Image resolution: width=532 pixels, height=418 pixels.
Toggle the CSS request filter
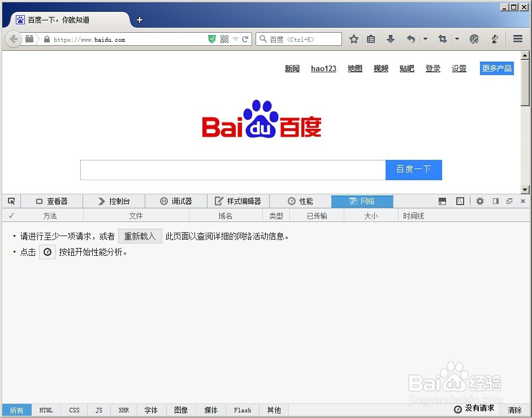click(74, 411)
